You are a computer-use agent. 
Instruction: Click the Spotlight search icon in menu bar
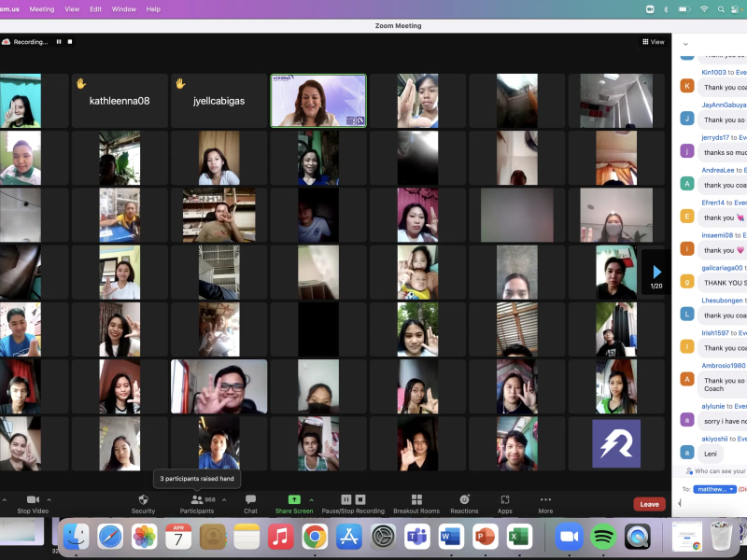[x=721, y=9]
